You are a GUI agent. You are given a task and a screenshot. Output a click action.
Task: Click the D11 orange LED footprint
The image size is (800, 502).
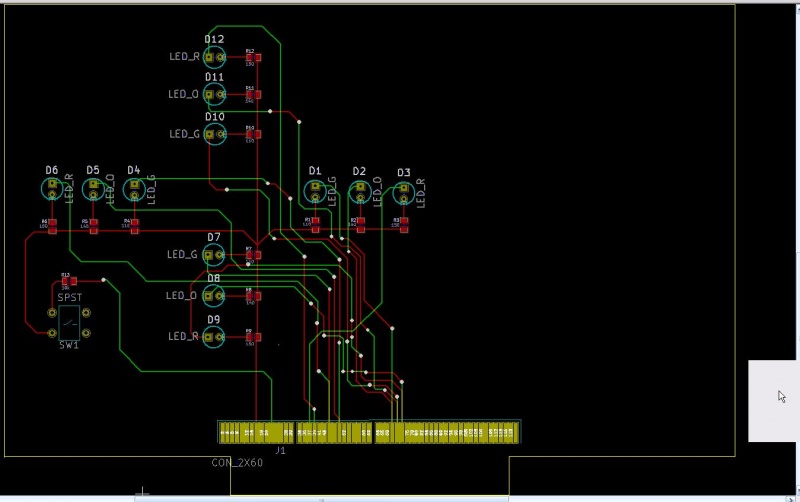click(x=215, y=95)
